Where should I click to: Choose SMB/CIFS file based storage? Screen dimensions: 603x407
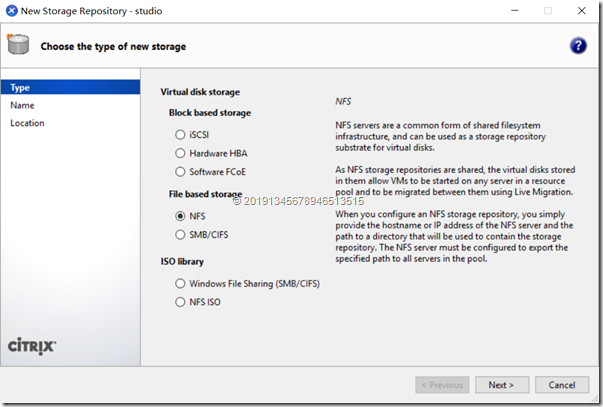point(180,234)
